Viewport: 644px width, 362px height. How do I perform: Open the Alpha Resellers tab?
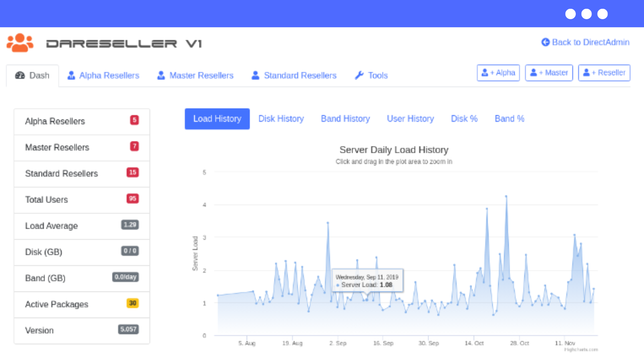click(x=103, y=75)
